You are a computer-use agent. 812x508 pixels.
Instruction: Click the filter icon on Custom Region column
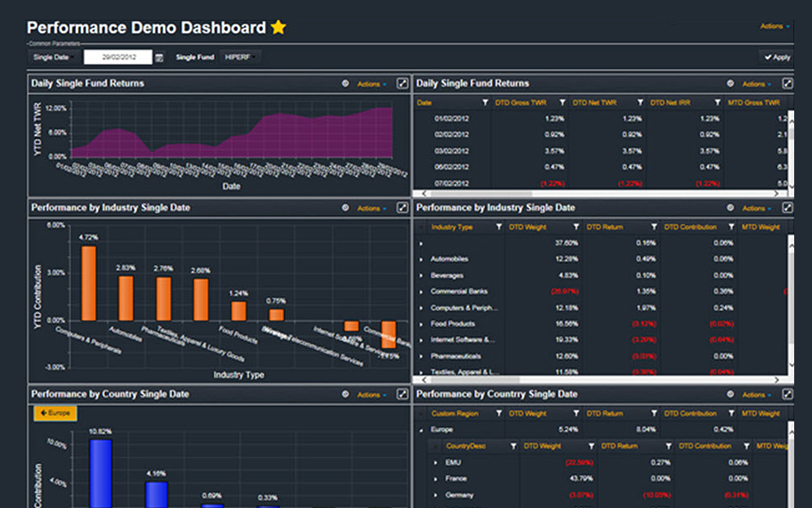coord(499,414)
